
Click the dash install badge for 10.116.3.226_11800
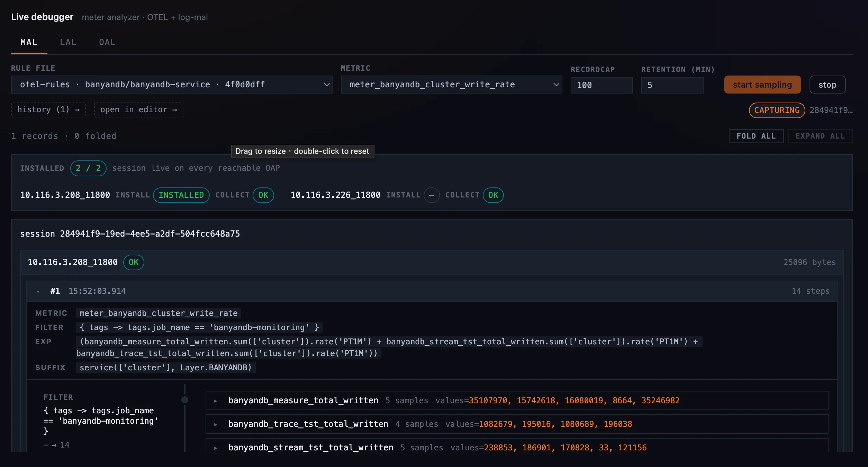pyautogui.click(x=432, y=195)
